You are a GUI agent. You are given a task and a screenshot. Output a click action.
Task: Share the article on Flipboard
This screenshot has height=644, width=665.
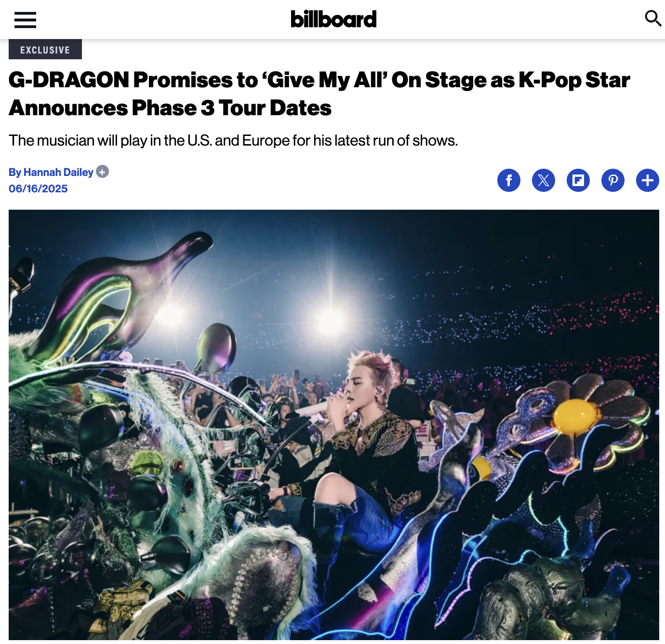click(x=578, y=180)
